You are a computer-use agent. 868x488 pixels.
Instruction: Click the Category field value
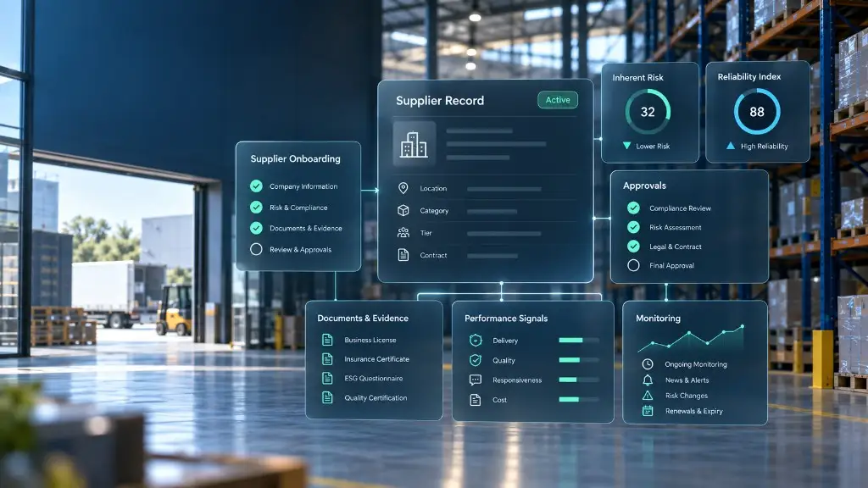tap(492, 211)
